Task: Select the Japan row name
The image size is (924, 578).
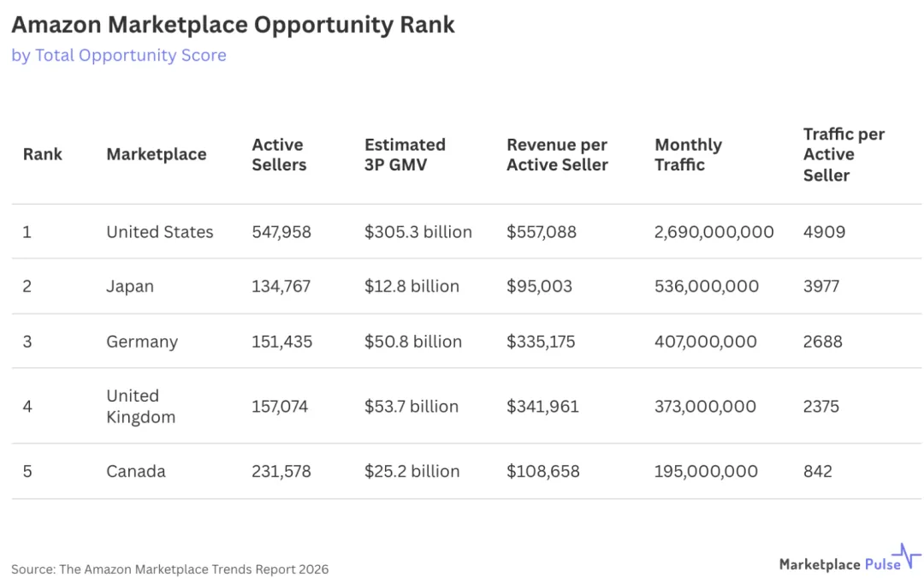Action: pyautogui.click(x=130, y=286)
